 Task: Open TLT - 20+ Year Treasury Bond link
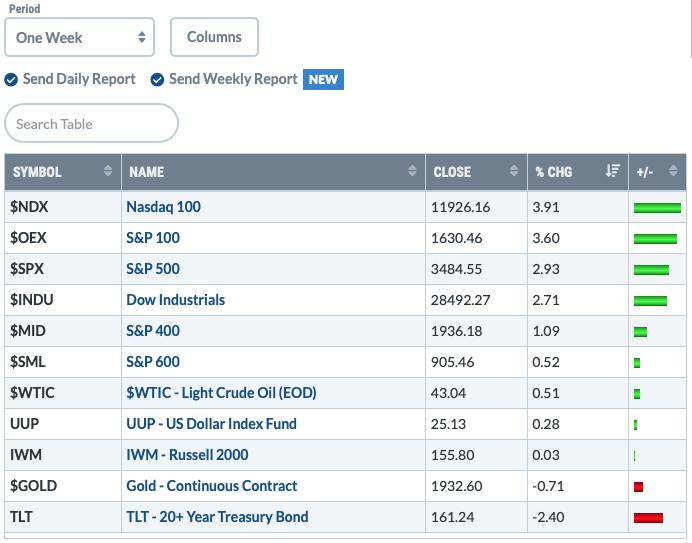[217, 517]
